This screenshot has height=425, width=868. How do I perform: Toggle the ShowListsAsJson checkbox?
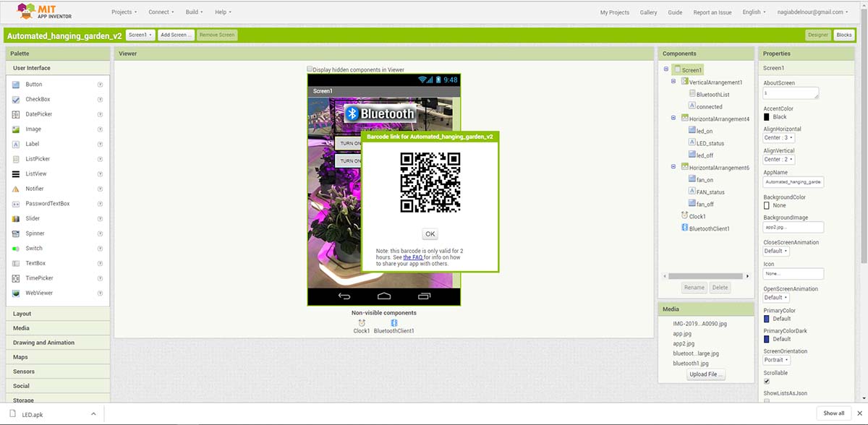(767, 401)
